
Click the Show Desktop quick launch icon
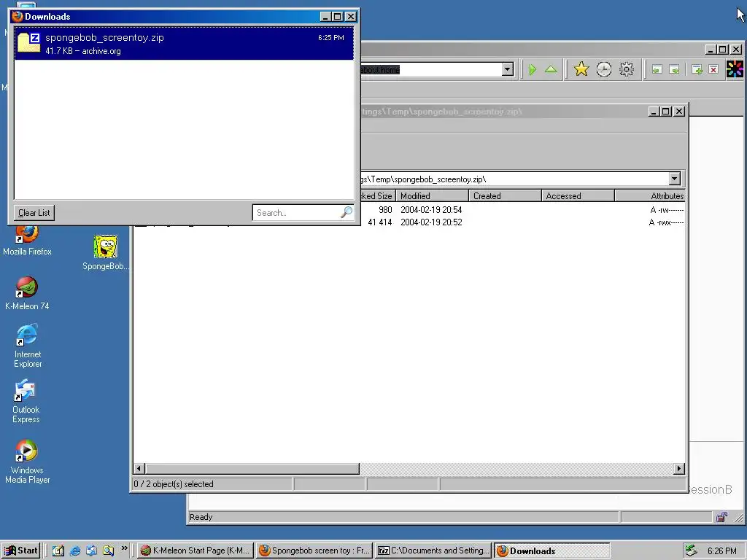coord(58,551)
